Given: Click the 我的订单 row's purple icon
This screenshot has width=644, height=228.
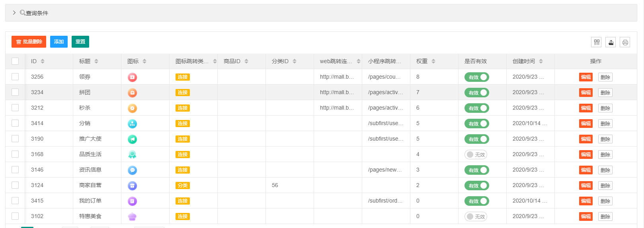Looking at the screenshot, I should click(132, 201).
